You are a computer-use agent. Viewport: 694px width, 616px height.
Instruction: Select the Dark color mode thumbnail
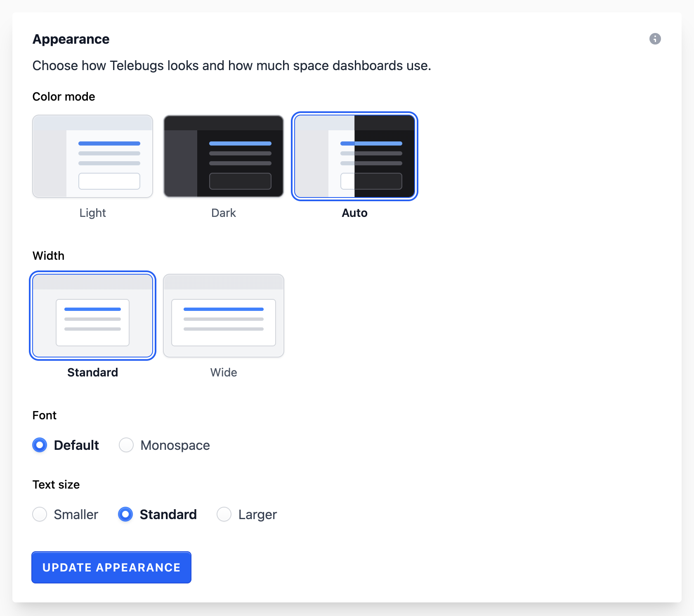[224, 156]
